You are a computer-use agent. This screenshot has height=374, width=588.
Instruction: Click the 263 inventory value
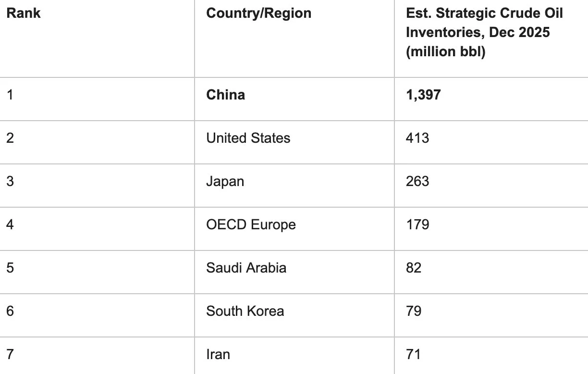coord(417,181)
